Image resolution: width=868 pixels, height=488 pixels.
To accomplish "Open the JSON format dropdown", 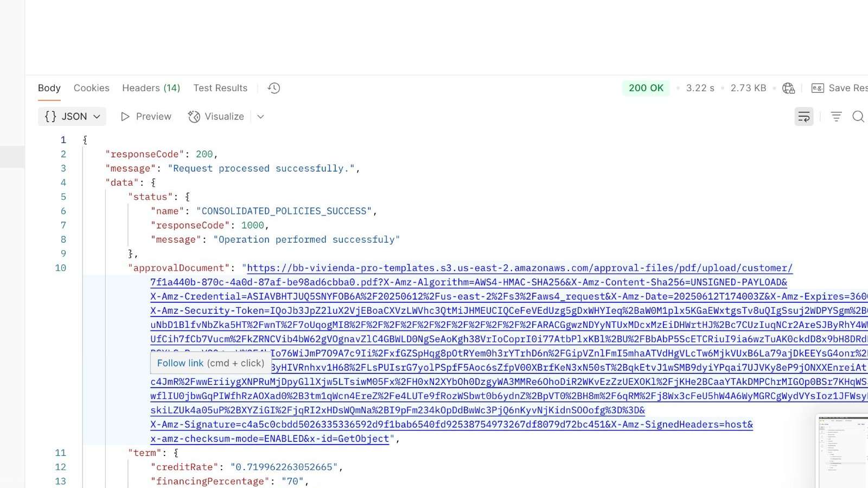I will click(72, 117).
